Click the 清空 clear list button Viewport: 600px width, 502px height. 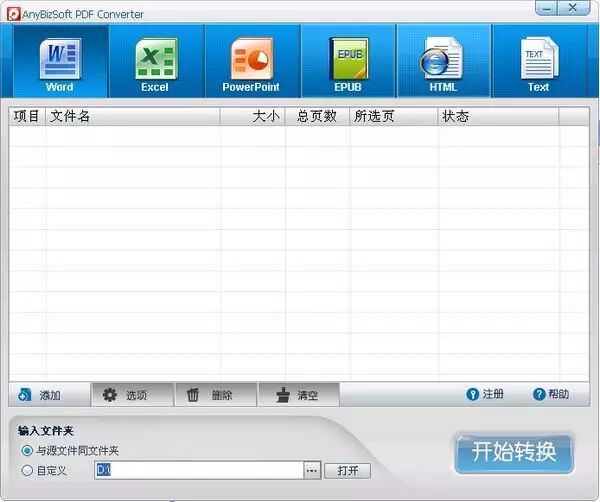299,394
